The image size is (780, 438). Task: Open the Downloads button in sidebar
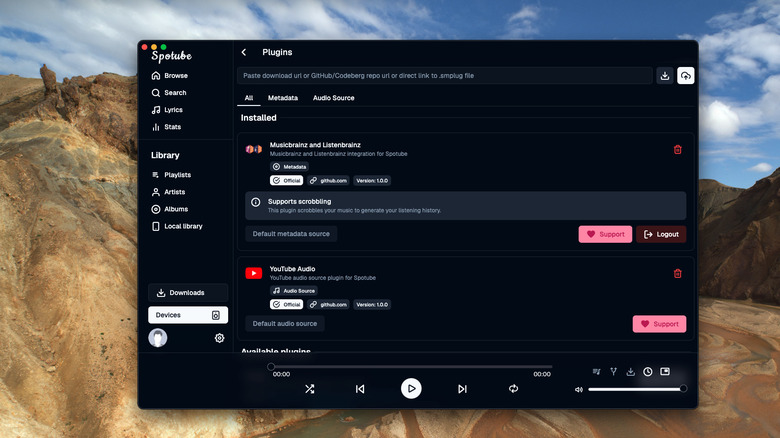(188, 293)
